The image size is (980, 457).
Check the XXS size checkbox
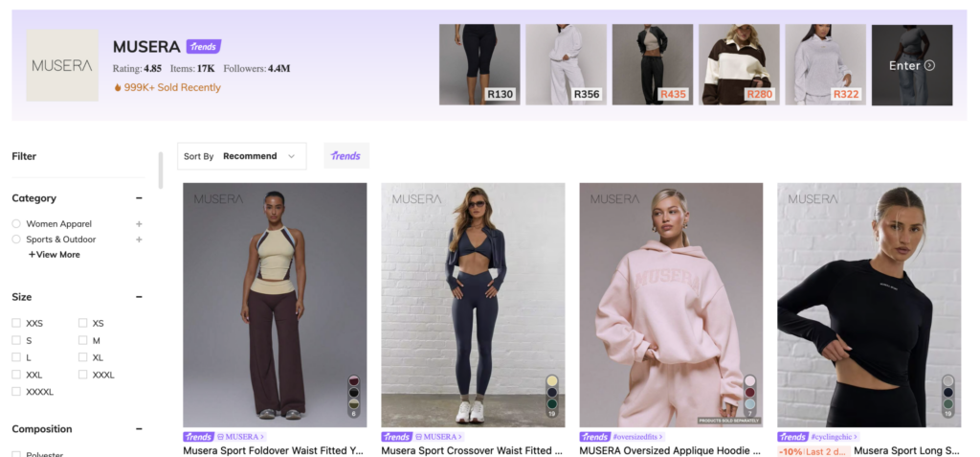tap(16, 323)
